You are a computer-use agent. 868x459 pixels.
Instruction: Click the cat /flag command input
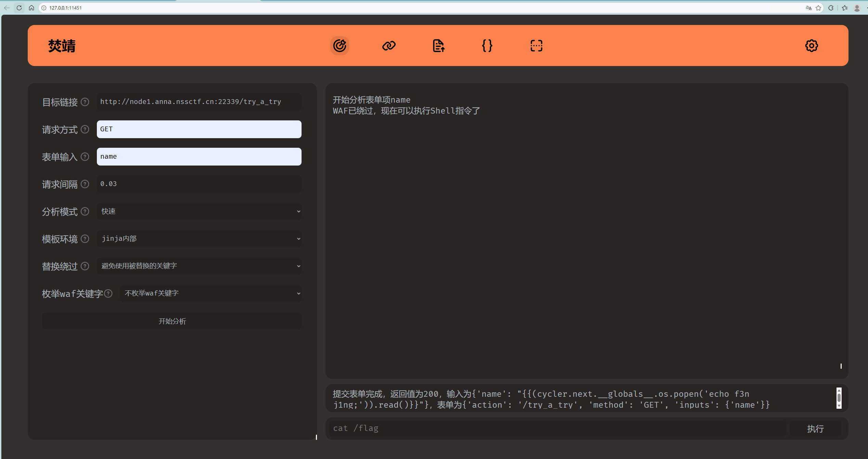point(558,429)
